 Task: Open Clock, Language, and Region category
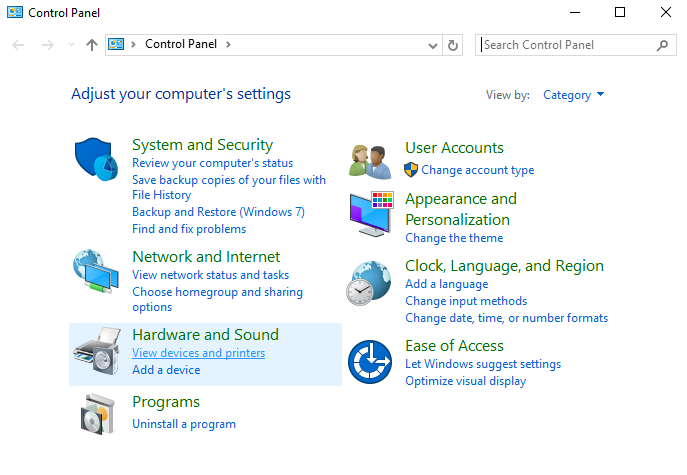504,266
